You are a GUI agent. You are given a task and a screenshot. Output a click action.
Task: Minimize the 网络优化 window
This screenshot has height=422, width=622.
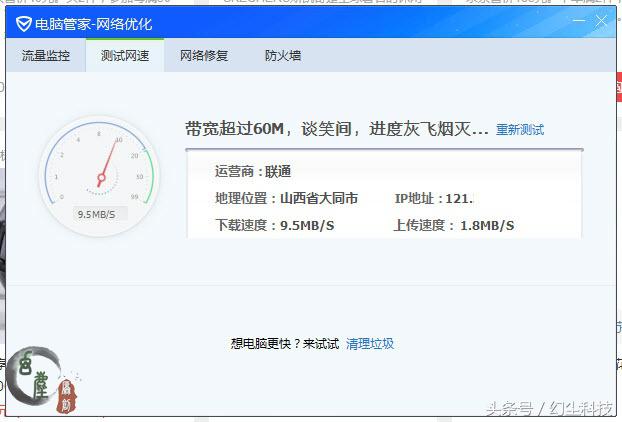pyautogui.click(x=579, y=20)
